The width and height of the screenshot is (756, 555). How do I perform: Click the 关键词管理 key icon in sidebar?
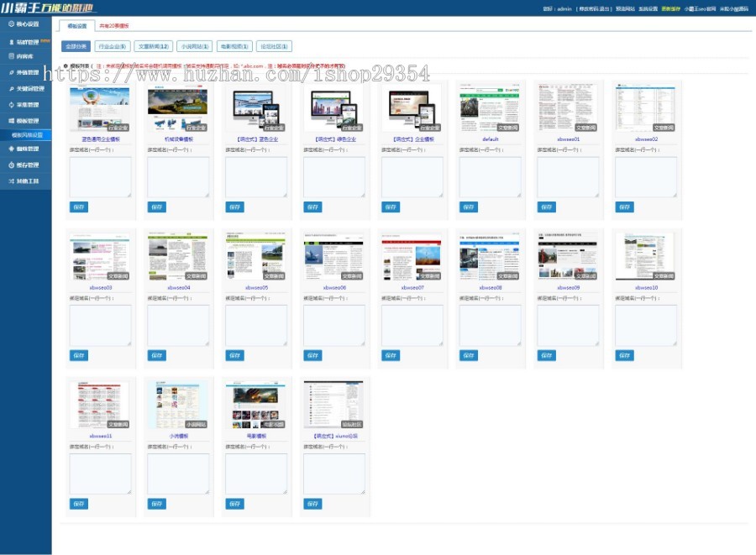click(x=11, y=88)
